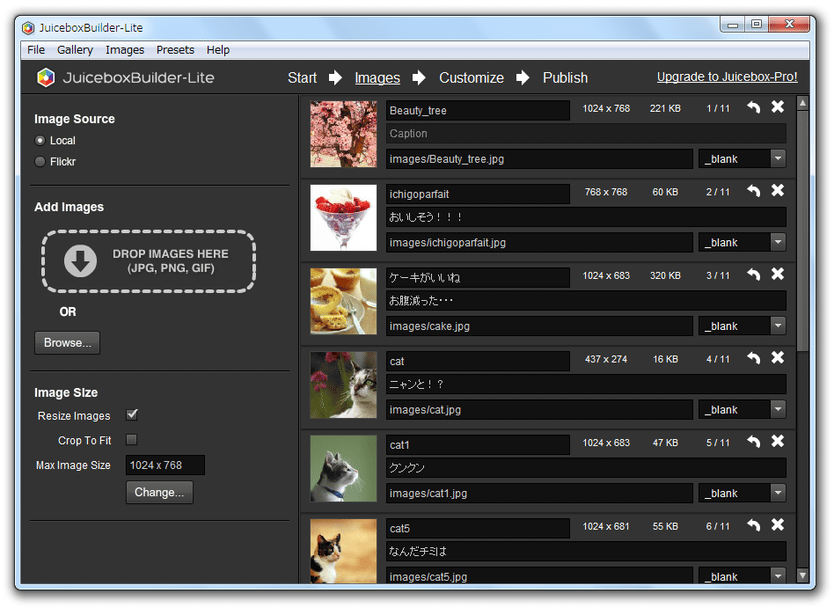Click the revert arrow icon for Beauty_tree

pos(753,107)
